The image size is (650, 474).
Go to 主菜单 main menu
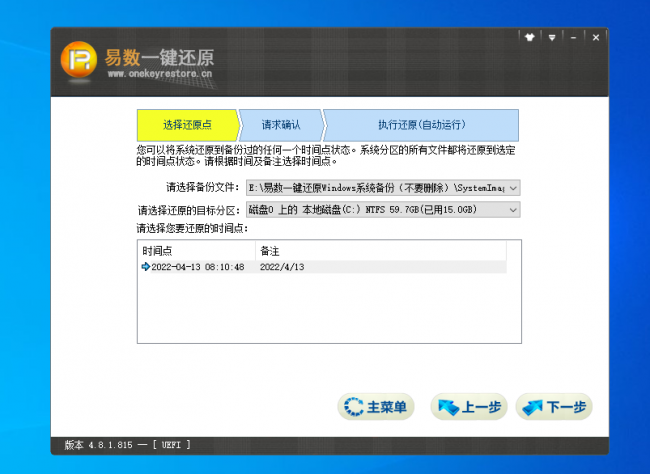tap(376, 407)
